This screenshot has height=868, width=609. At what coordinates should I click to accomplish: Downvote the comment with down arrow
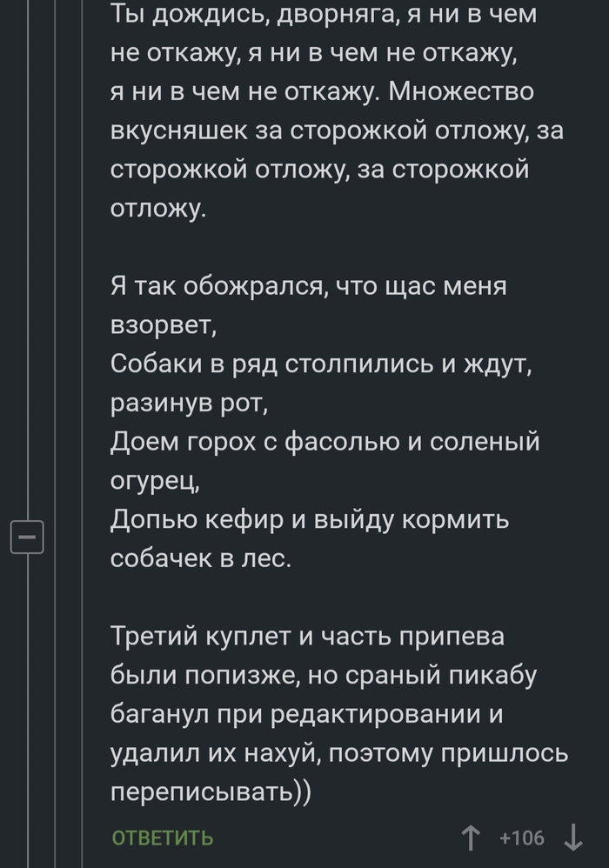(x=574, y=838)
